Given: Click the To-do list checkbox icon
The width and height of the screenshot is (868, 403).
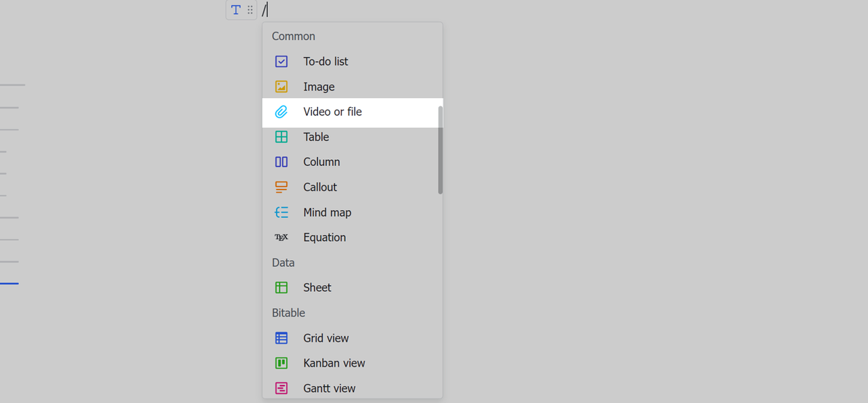Looking at the screenshot, I should pos(281,62).
